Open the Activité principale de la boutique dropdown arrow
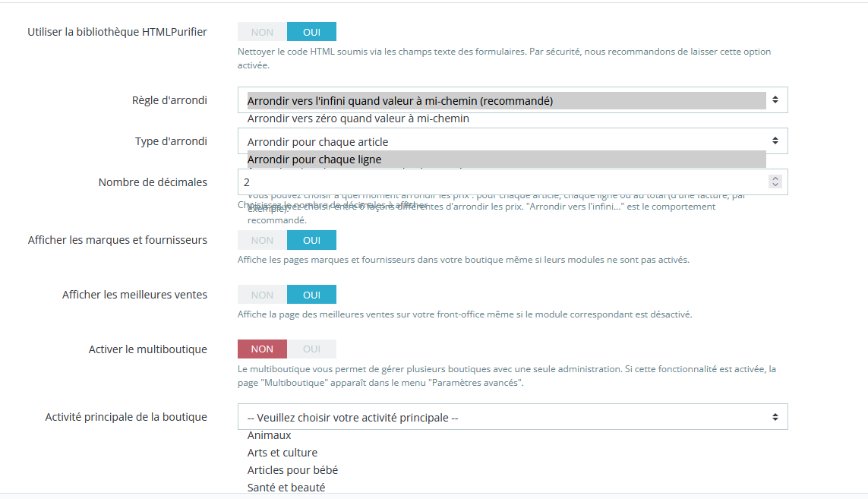The width and height of the screenshot is (868, 499). (x=775, y=417)
